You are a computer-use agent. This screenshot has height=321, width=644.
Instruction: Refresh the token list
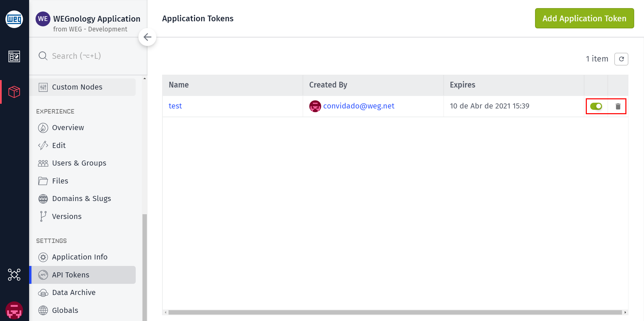point(621,59)
